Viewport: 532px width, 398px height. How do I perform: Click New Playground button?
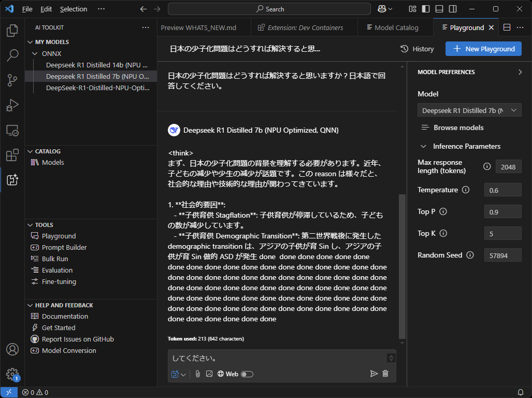(x=483, y=49)
